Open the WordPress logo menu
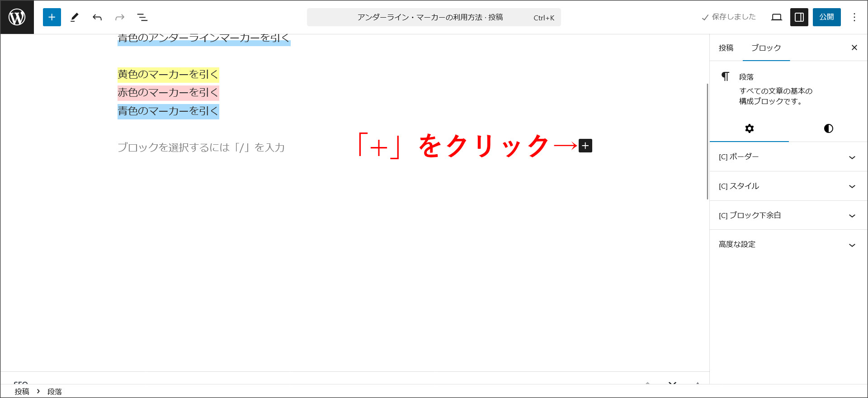This screenshot has width=868, height=398. point(17,17)
